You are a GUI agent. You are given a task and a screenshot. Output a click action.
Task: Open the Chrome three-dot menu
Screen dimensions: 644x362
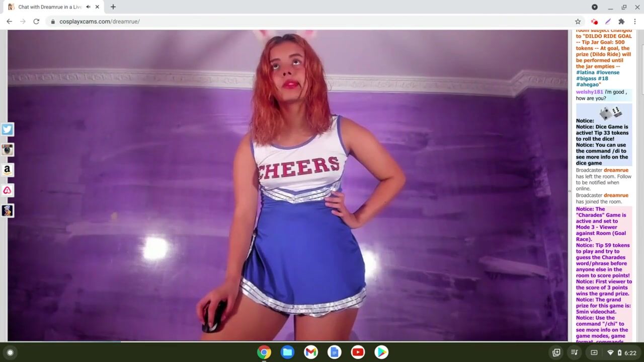point(635,22)
